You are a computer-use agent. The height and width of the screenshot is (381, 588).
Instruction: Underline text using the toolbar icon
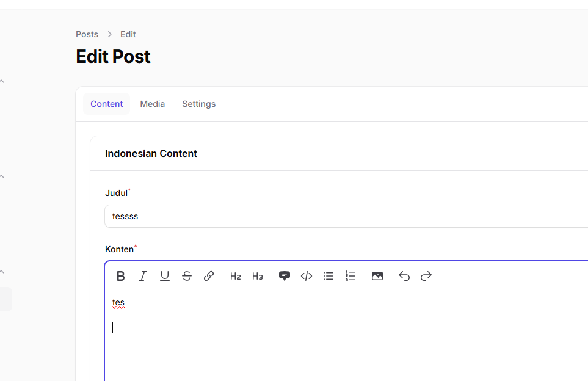pos(165,276)
